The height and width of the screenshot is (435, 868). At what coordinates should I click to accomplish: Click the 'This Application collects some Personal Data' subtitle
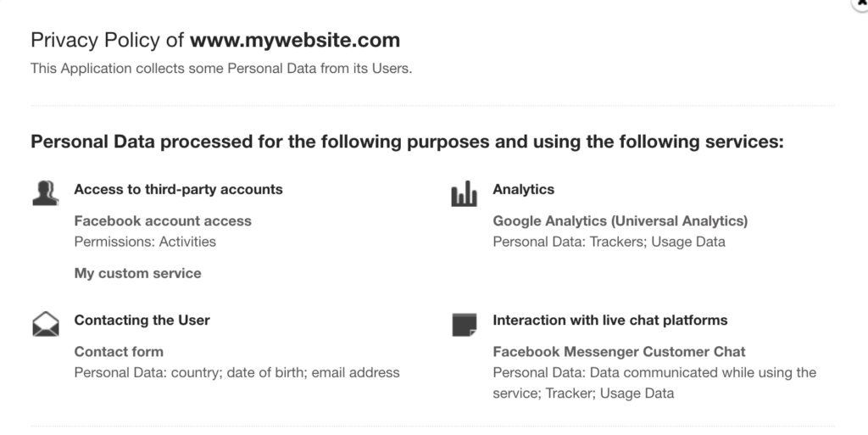221,69
